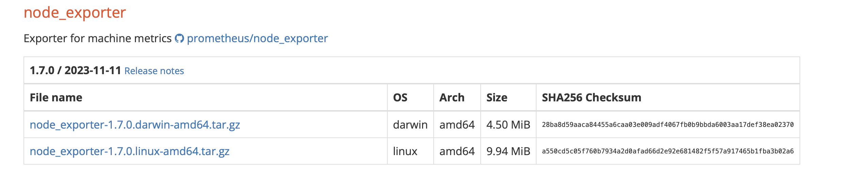Image resolution: width=868 pixels, height=183 pixels.
Task: Download node_exporter-1.7.0.linux-amd64.tar.gz
Action: pyautogui.click(x=129, y=151)
